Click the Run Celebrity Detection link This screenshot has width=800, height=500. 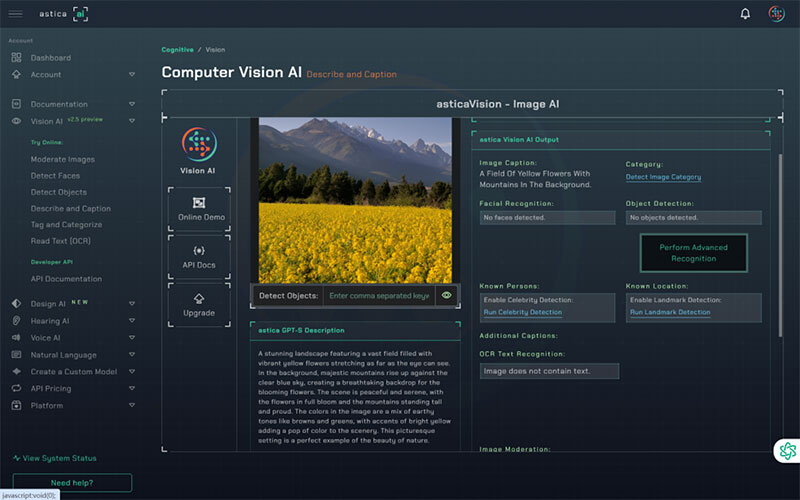coord(522,312)
